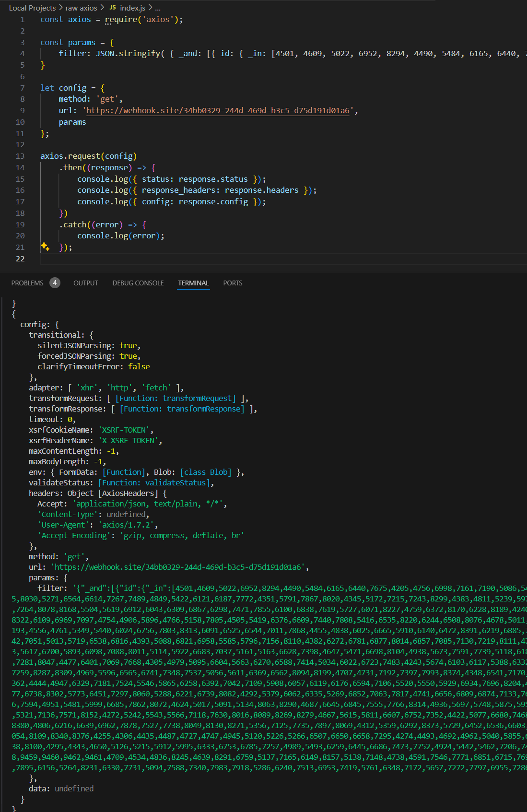Viewport: 527px width, 812px height.
Task: Click line number 13 in the gutter
Action: pos(20,156)
